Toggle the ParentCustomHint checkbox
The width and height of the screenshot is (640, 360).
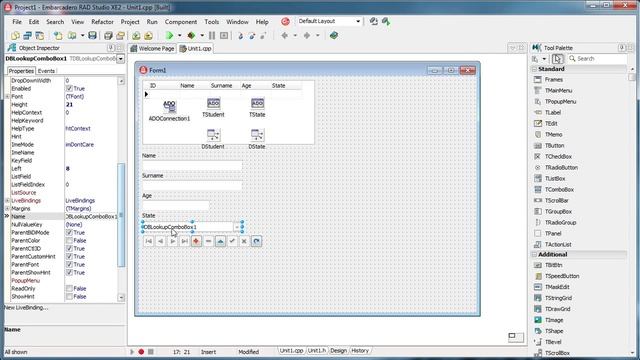pyautogui.click(x=69, y=256)
